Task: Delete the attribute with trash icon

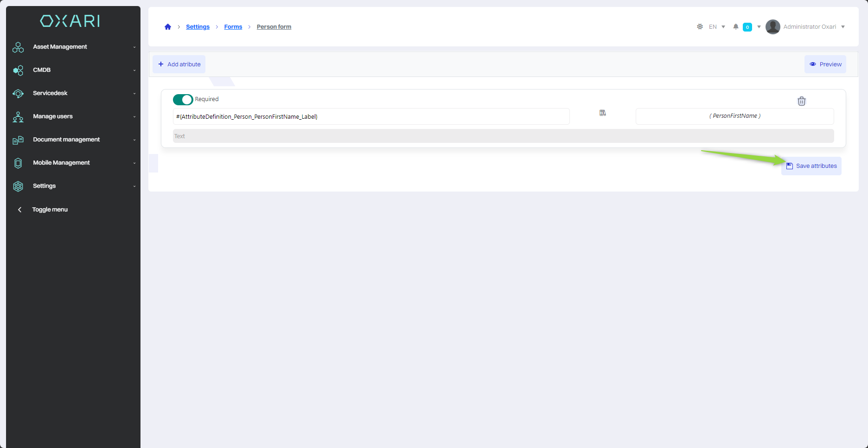Action: pos(801,101)
